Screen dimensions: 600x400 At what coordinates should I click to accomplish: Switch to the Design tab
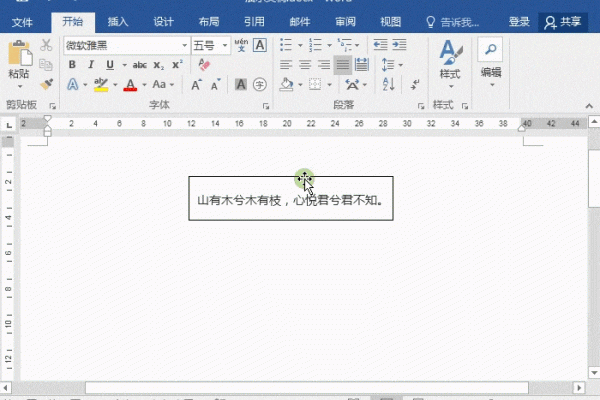click(163, 22)
